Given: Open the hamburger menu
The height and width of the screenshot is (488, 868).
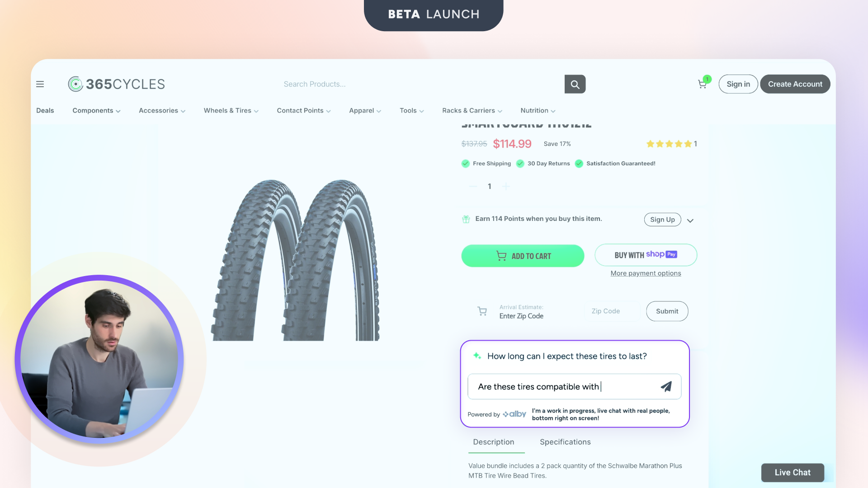Looking at the screenshot, I should pyautogui.click(x=40, y=84).
